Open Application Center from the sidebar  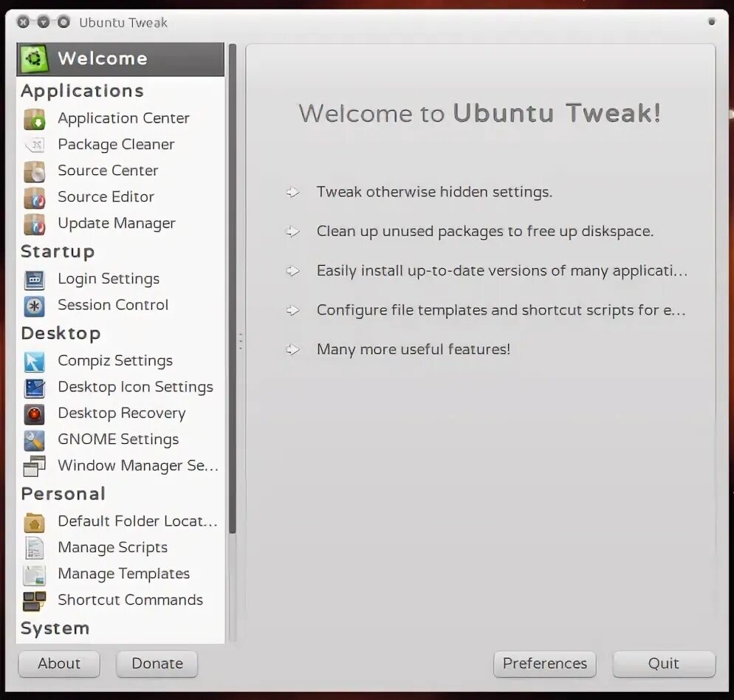coord(123,118)
